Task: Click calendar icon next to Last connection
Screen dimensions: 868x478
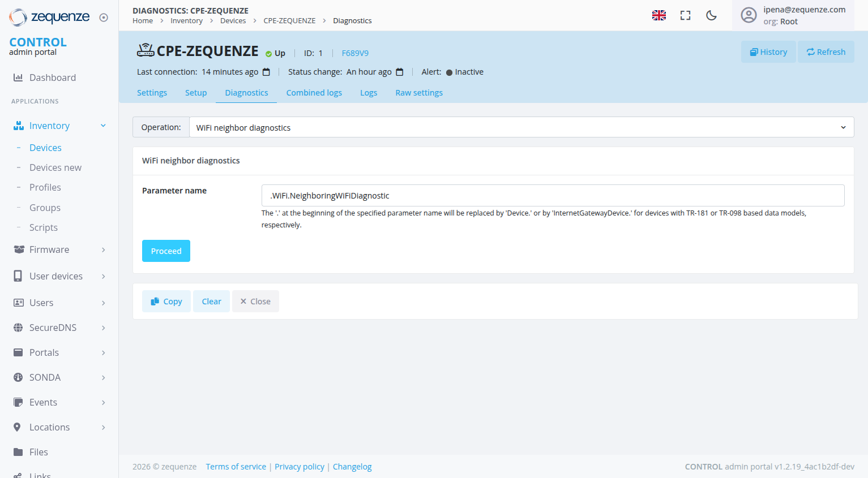Action: tap(266, 72)
